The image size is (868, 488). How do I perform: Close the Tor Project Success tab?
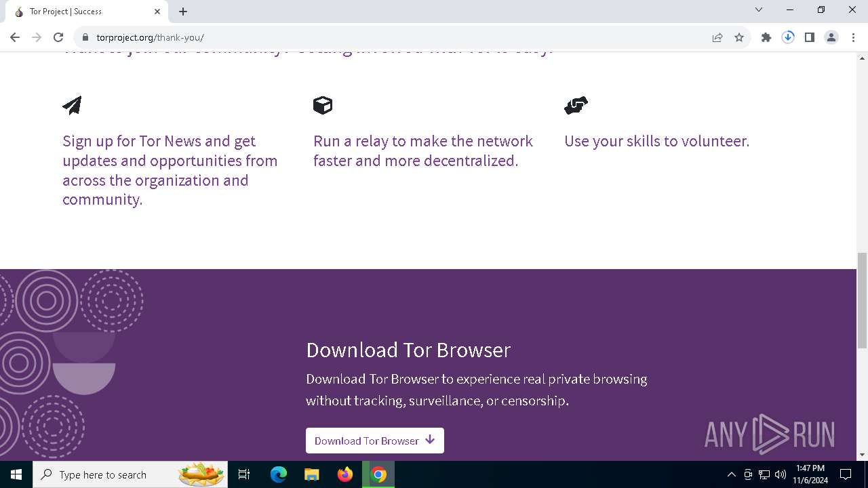click(157, 12)
